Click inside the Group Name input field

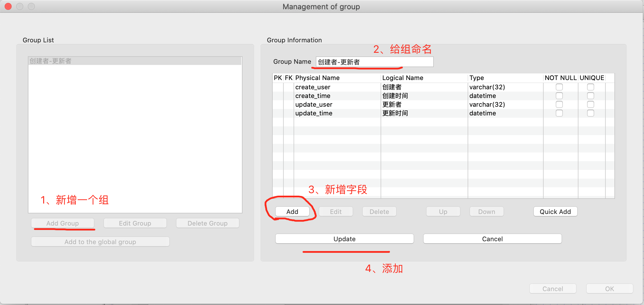[374, 61]
